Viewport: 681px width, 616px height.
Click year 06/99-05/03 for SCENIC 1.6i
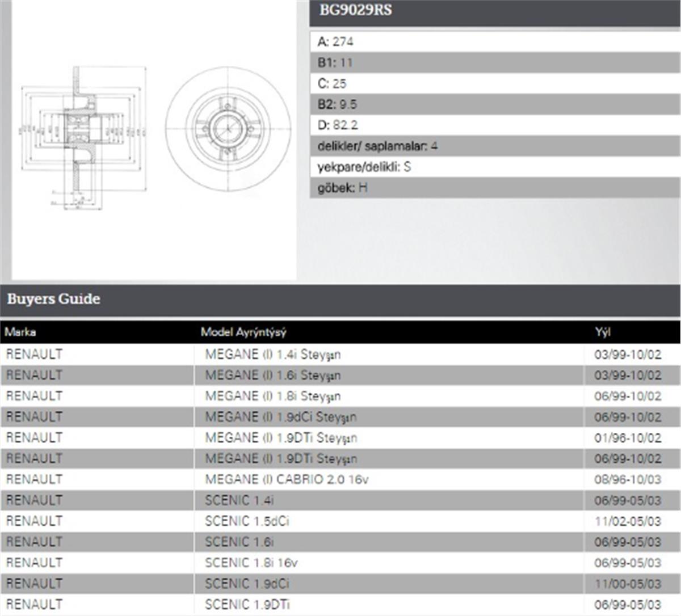click(628, 542)
